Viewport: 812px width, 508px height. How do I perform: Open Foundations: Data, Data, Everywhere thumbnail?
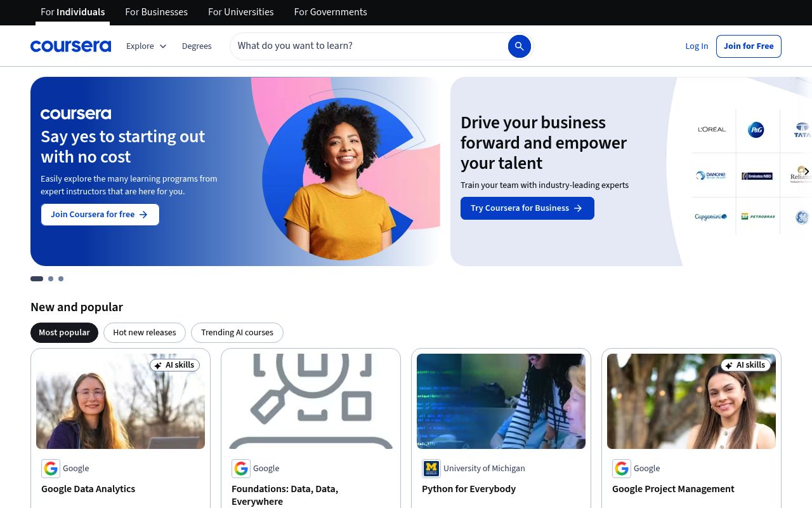(x=311, y=401)
